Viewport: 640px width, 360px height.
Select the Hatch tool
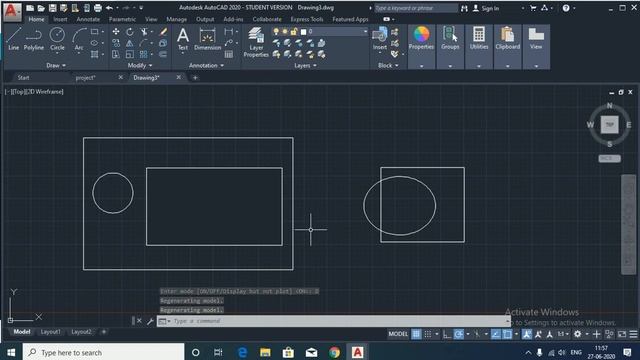(95, 54)
